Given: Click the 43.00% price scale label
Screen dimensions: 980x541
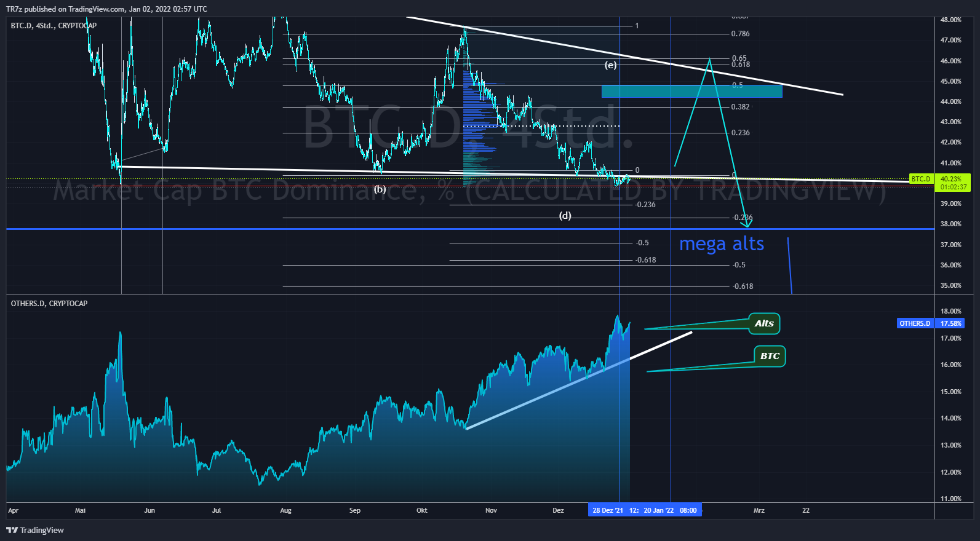Looking at the screenshot, I should 951,122.
